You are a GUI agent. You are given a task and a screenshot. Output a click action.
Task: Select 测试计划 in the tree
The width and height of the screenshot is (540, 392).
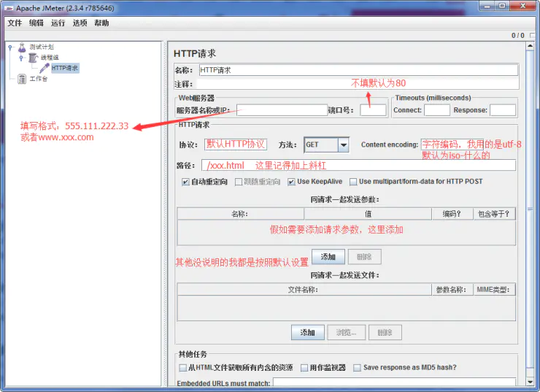(42, 47)
